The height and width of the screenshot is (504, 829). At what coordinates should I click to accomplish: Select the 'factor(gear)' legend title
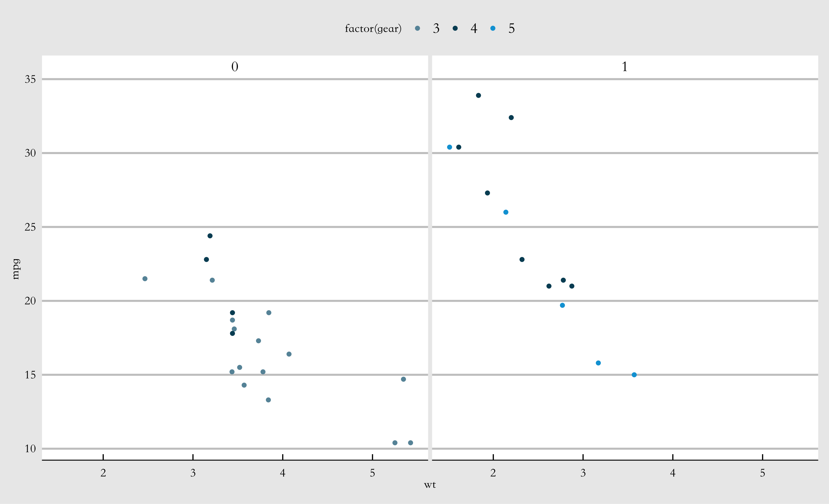coord(373,29)
